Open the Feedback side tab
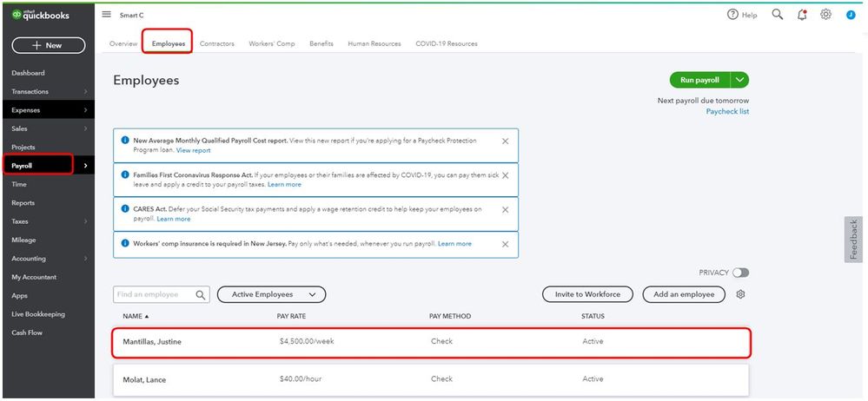 pyautogui.click(x=853, y=240)
